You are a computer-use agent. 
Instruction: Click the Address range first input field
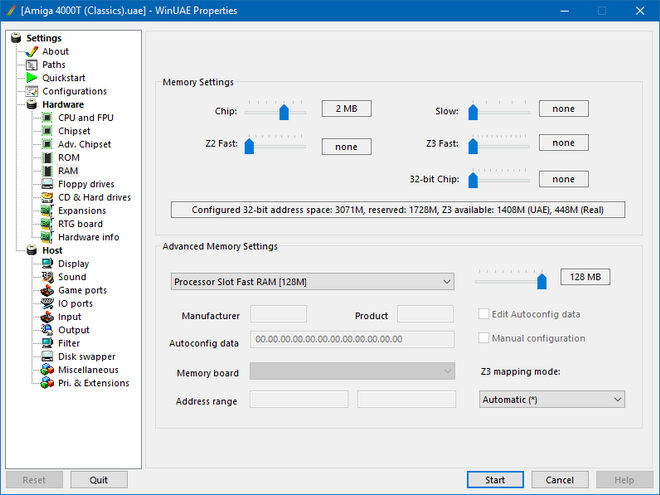point(298,400)
